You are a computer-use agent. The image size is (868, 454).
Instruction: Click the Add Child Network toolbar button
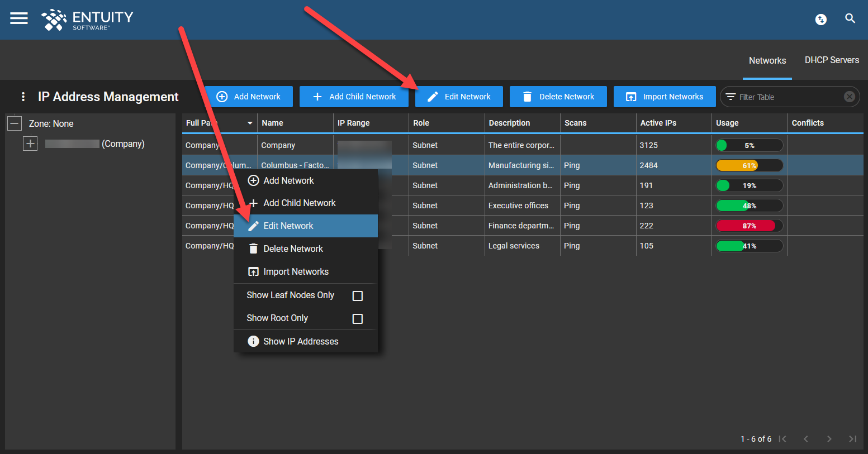coord(354,97)
